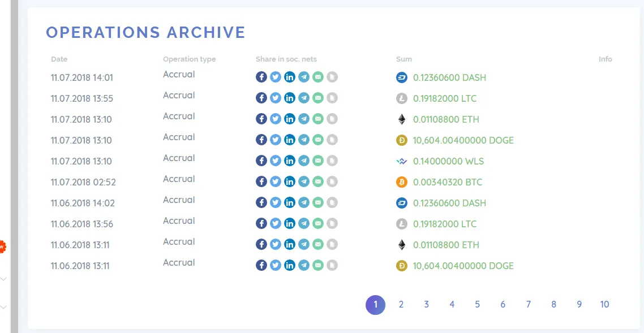Copy link for 11.07.2018 14:01 DASH accrual

coord(332,77)
